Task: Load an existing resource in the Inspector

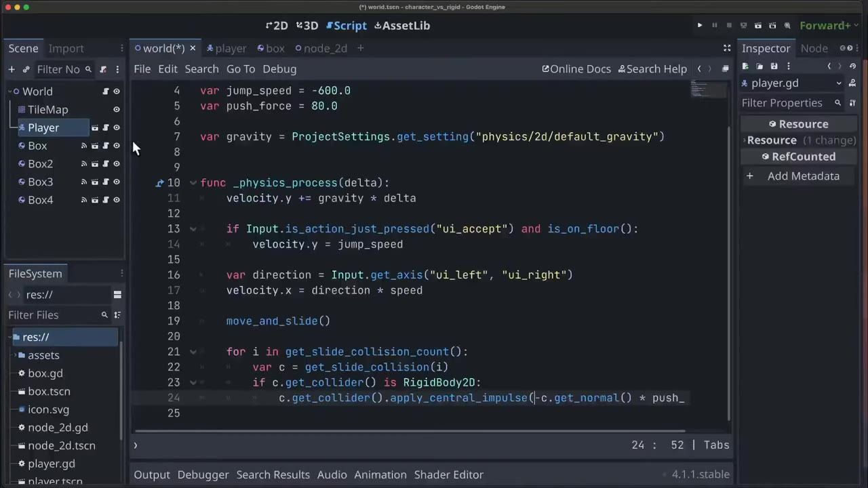Action: tap(759, 66)
